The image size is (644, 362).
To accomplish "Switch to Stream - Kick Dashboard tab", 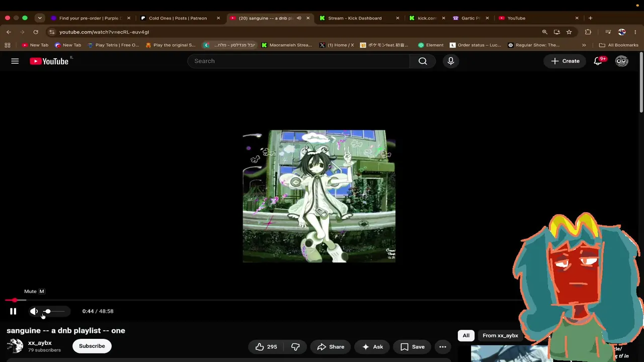I will click(355, 18).
